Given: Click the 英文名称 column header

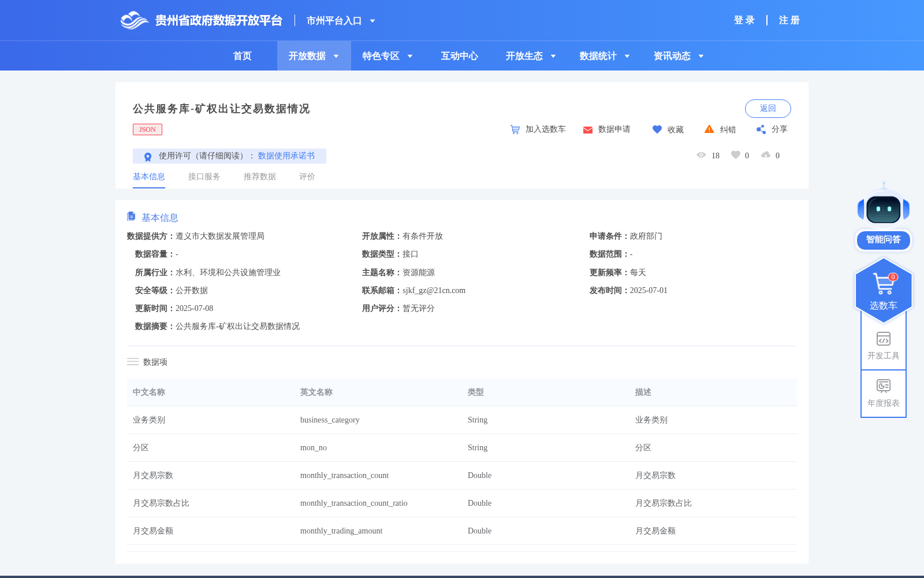Looking at the screenshot, I should 316,392.
